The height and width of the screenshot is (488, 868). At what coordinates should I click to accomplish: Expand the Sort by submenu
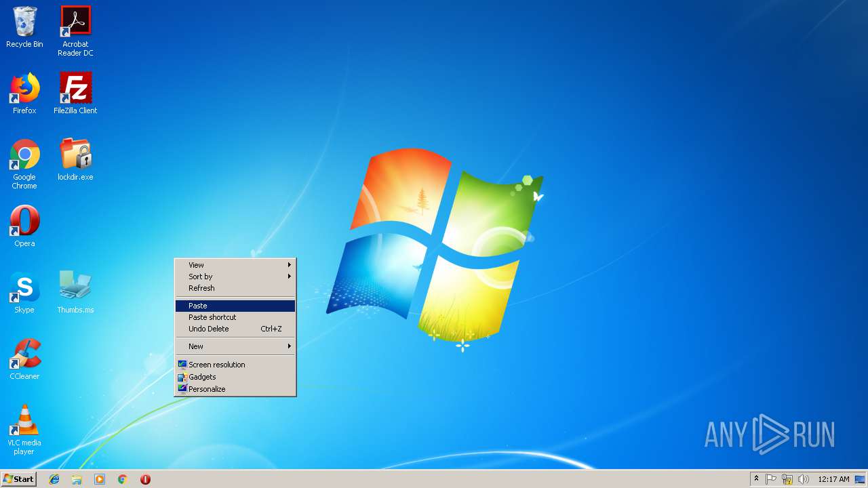(235, 277)
